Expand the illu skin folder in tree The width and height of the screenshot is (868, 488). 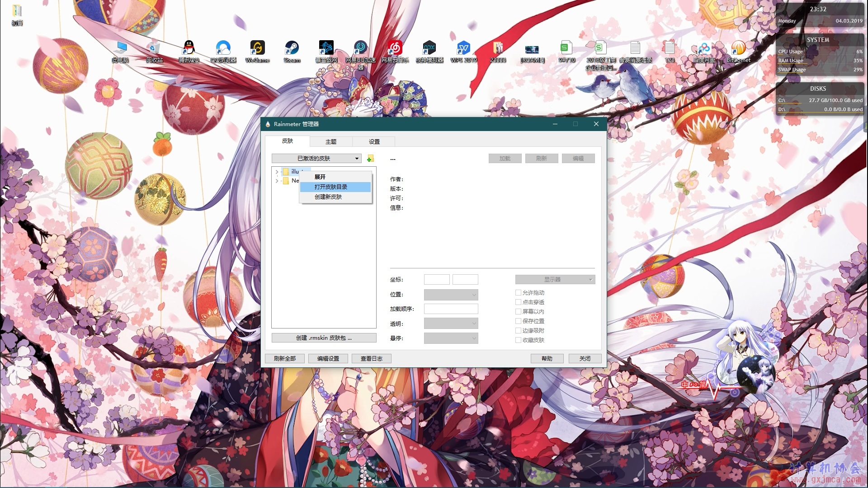pos(277,172)
